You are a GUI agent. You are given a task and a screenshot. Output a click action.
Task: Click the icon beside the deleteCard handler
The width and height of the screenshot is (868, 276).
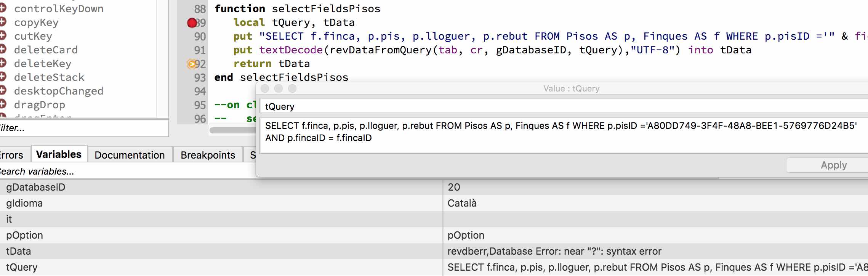click(3, 50)
